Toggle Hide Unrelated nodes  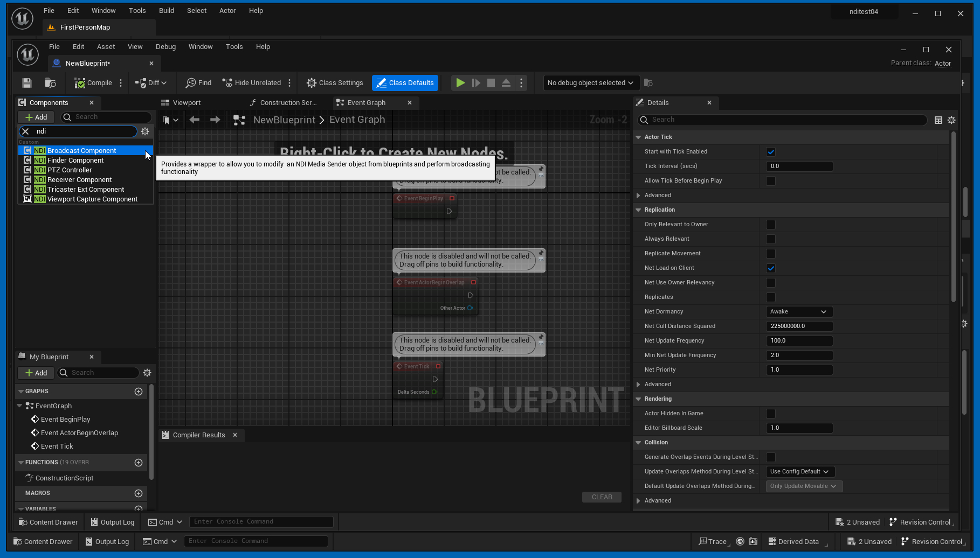pos(252,83)
